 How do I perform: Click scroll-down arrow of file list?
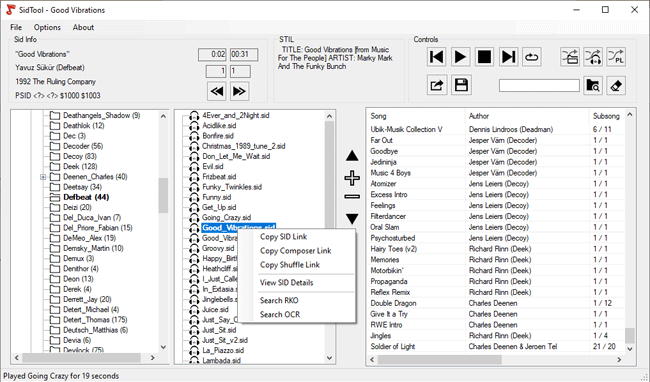(x=330, y=358)
